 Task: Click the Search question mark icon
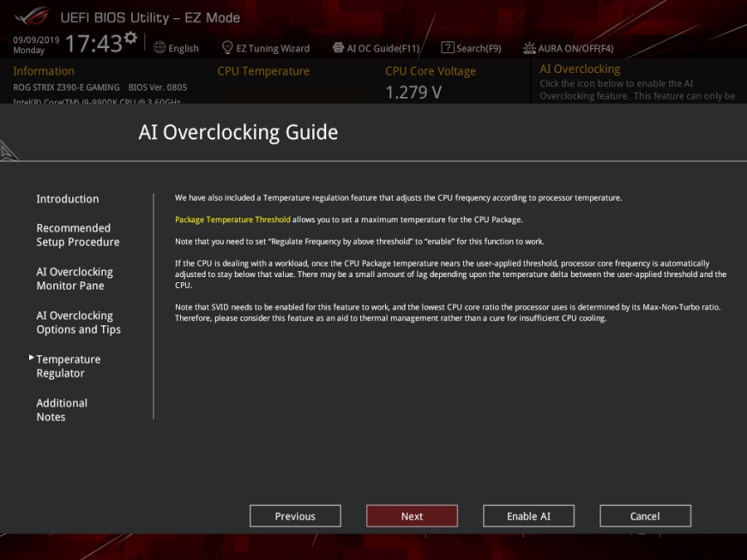point(447,47)
